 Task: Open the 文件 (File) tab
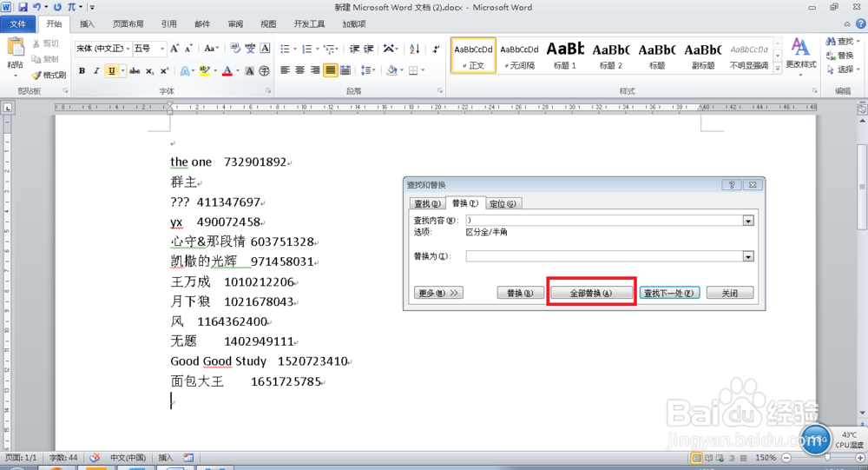(18, 23)
